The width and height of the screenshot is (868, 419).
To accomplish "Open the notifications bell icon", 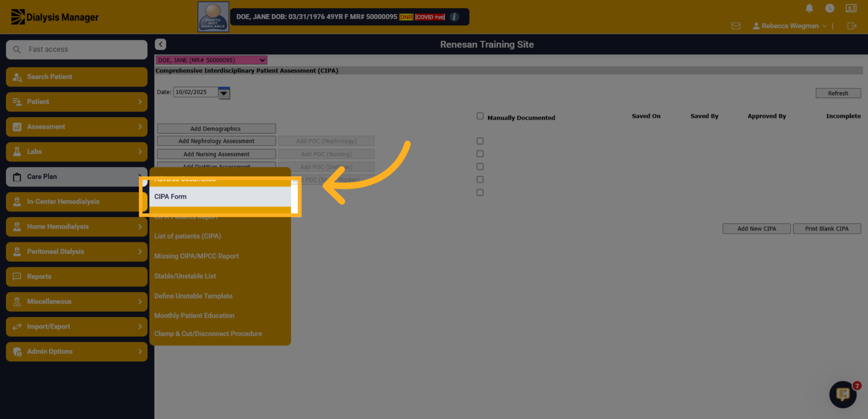I will point(809,8).
